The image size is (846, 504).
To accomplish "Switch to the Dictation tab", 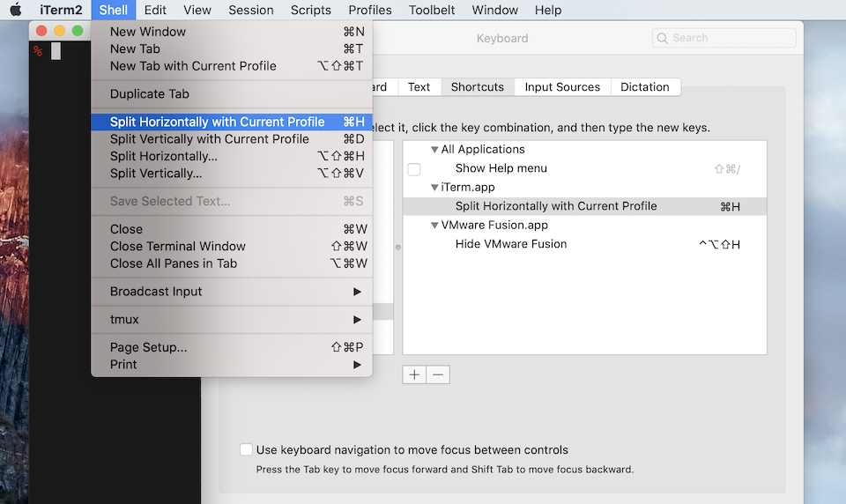I will click(644, 87).
